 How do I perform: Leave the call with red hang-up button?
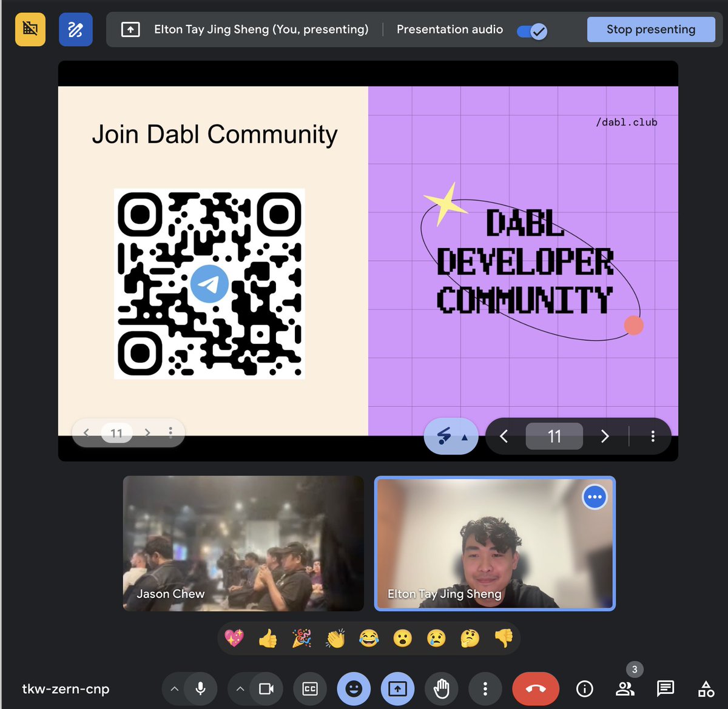coord(536,688)
